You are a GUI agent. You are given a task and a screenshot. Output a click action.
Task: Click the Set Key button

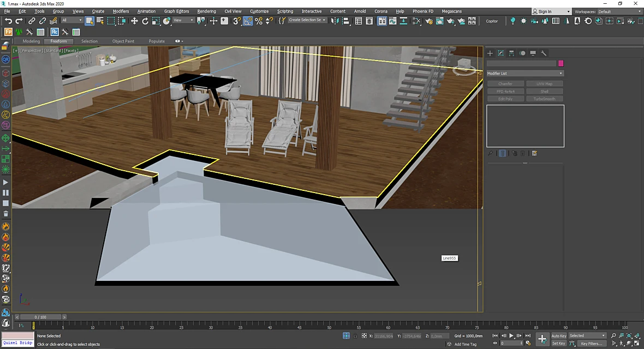558,343
